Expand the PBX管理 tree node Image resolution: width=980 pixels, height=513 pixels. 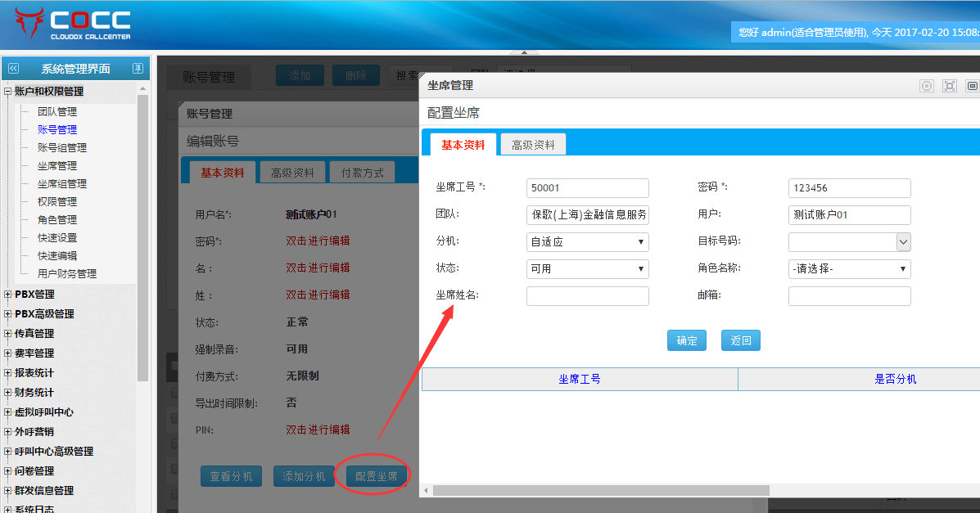click(x=8, y=295)
